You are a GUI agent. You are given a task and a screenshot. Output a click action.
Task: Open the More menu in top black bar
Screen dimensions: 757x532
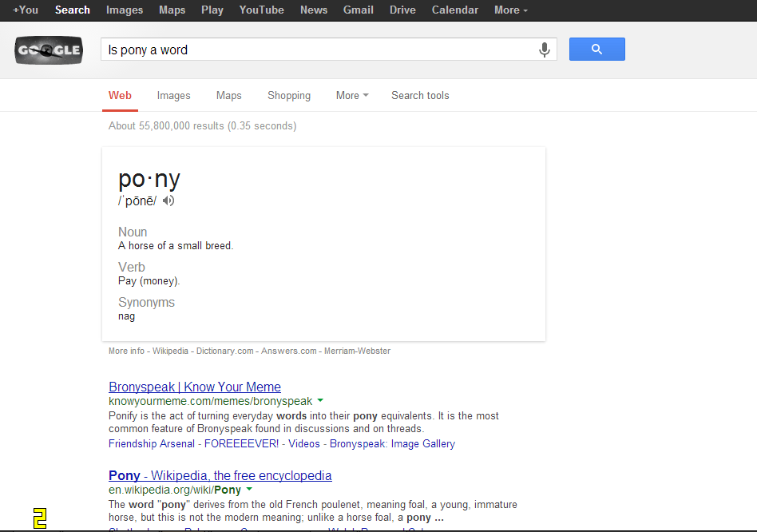click(x=511, y=10)
